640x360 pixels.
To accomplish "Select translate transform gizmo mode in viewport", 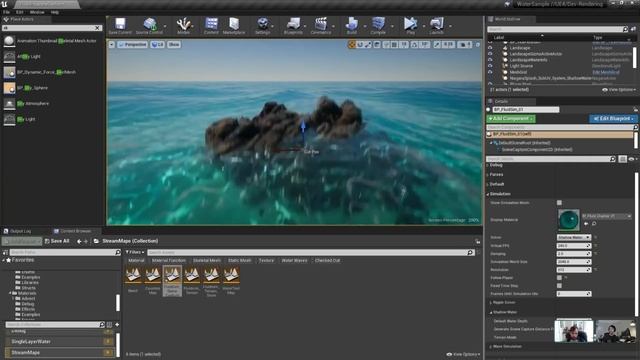I will pos(352,44).
